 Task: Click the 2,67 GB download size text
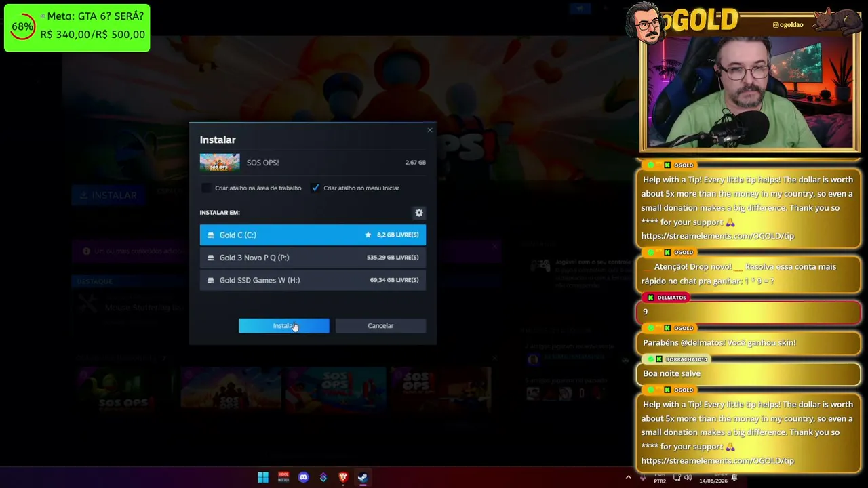coord(416,163)
